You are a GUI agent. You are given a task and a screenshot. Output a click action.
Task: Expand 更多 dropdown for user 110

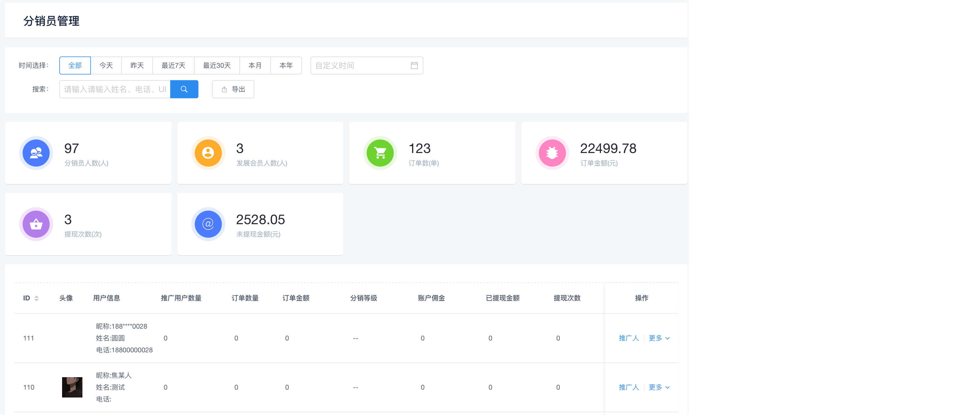click(x=659, y=387)
